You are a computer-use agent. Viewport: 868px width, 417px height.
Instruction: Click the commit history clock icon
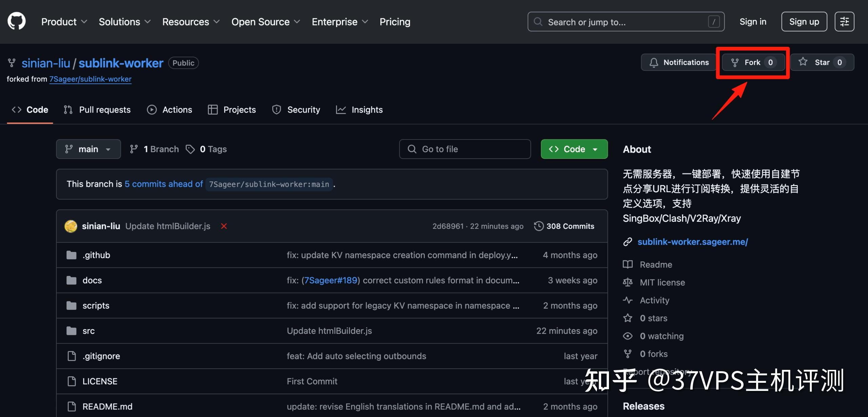539,226
